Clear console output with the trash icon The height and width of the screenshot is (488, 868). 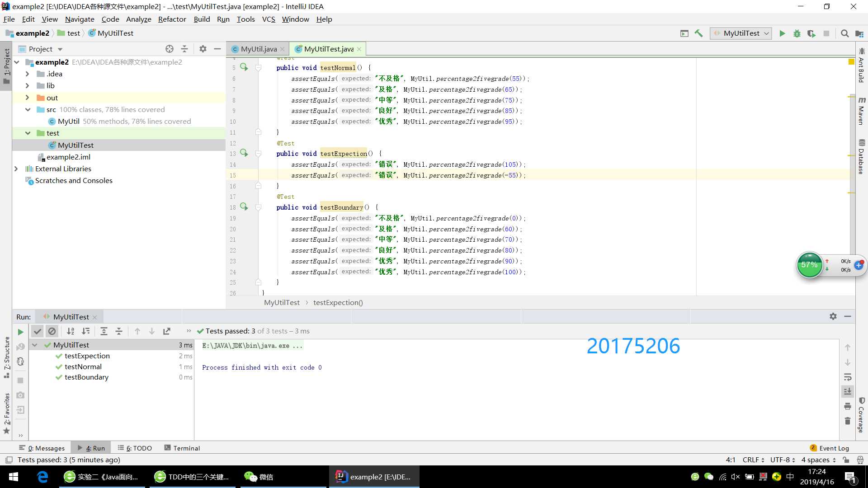pos(848,421)
